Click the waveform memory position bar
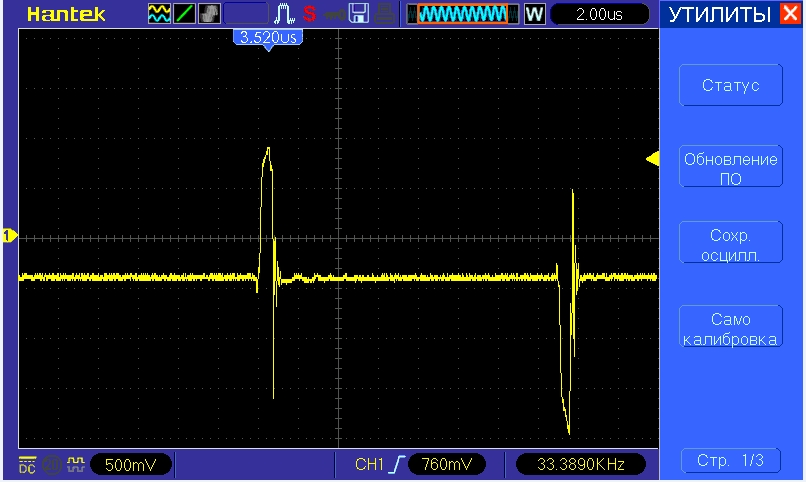This screenshot has width=806, height=482. pyautogui.click(x=462, y=15)
